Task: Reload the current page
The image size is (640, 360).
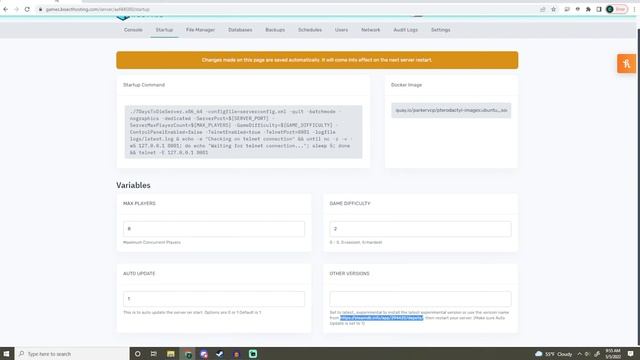Action: (x=27, y=9)
